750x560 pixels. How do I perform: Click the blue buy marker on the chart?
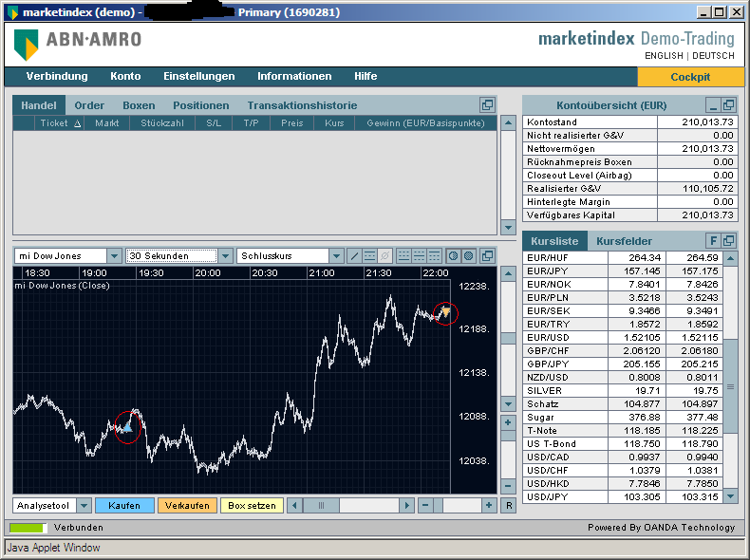tap(128, 426)
